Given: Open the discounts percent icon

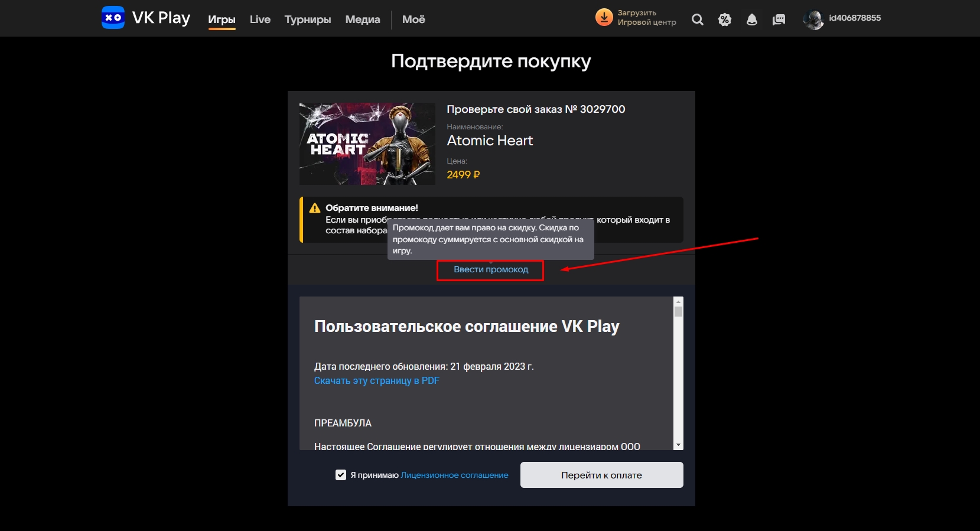Looking at the screenshot, I should [725, 19].
